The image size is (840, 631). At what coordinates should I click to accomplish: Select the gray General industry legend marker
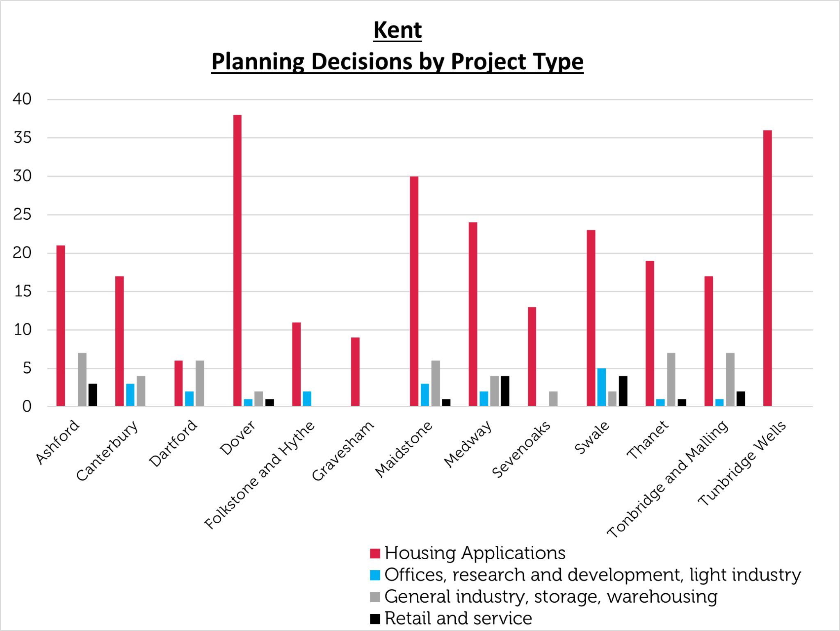click(375, 597)
